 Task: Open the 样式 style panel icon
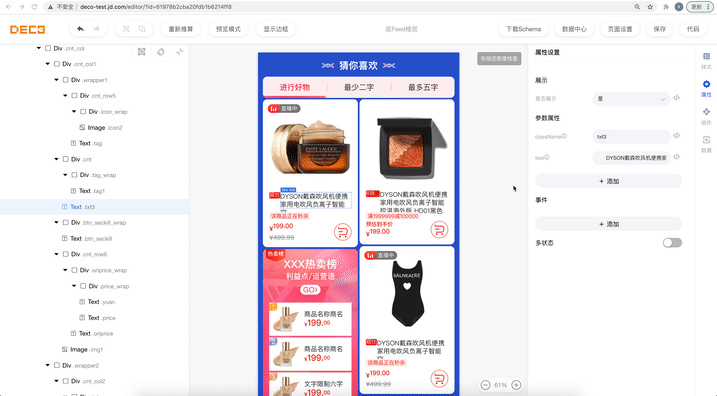(706, 56)
